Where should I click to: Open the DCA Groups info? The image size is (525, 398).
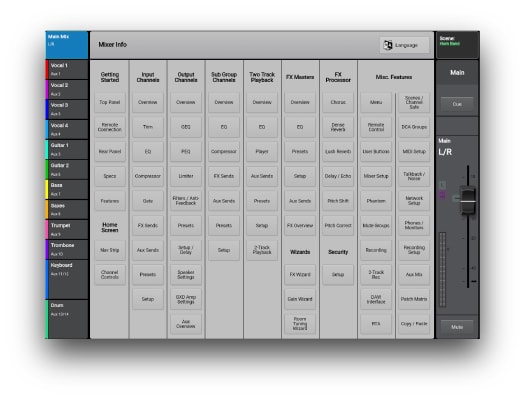pyautogui.click(x=414, y=127)
